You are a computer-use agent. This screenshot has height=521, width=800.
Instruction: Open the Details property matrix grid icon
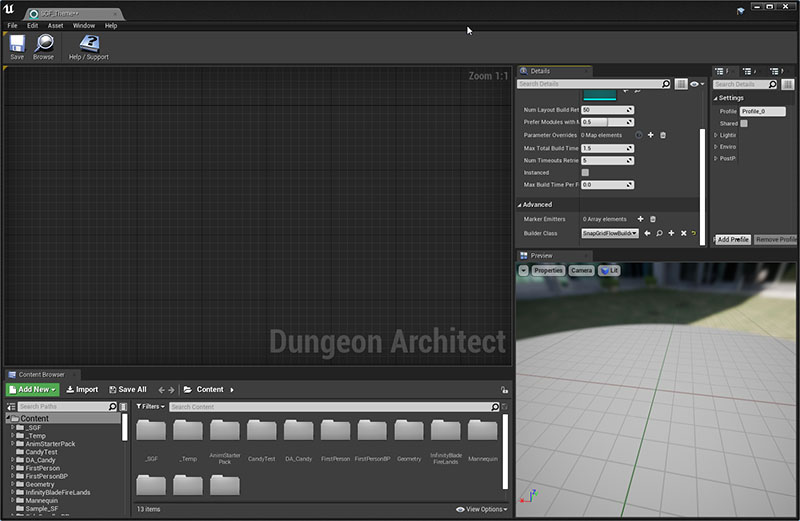681,84
